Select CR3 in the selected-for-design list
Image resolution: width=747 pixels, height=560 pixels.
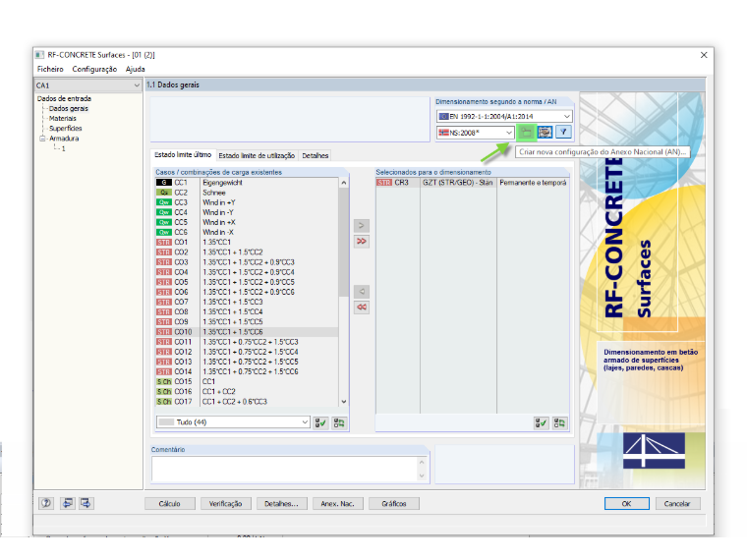point(472,183)
